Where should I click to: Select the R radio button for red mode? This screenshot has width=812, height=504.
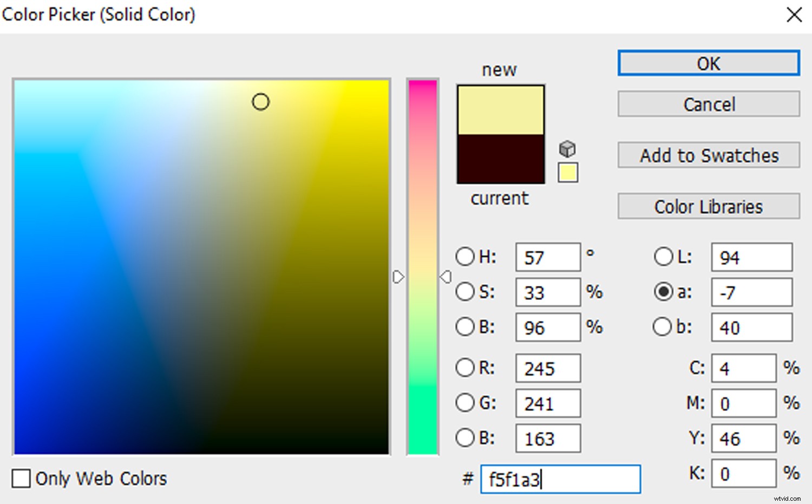click(465, 368)
